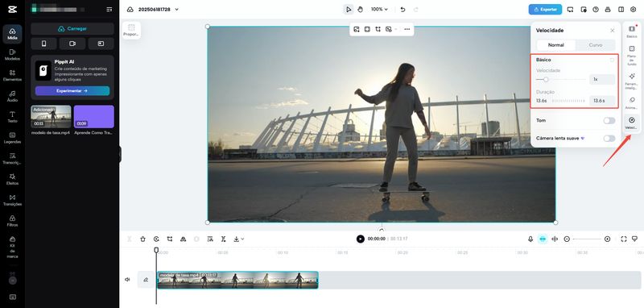Screen dimensions: 644x308
Task: Select the modelo de taxa.mp4 timeline clip
Action: click(237, 280)
